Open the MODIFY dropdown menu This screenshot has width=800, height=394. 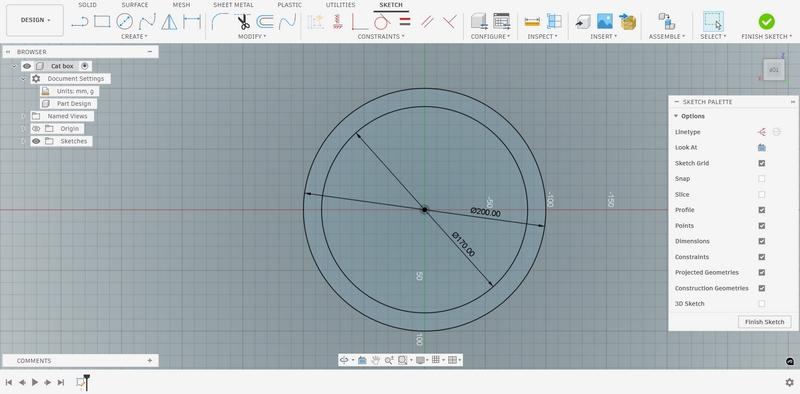[x=252, y=37]
